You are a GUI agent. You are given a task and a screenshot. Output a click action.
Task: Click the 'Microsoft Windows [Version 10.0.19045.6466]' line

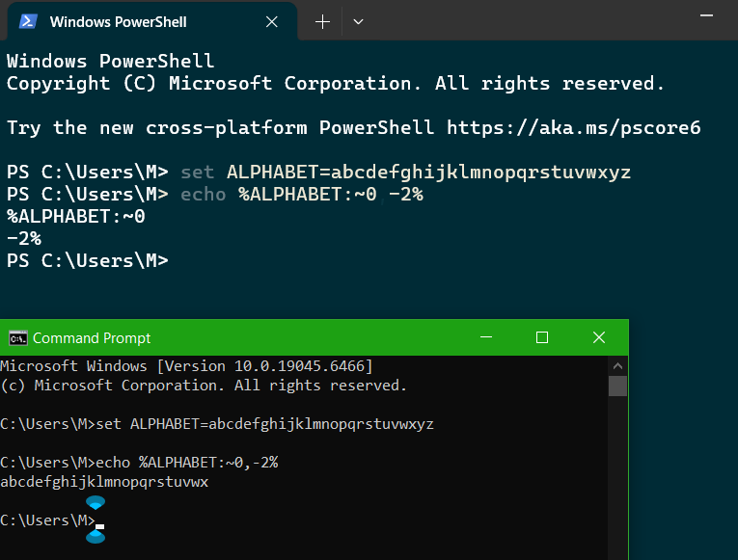186,366
